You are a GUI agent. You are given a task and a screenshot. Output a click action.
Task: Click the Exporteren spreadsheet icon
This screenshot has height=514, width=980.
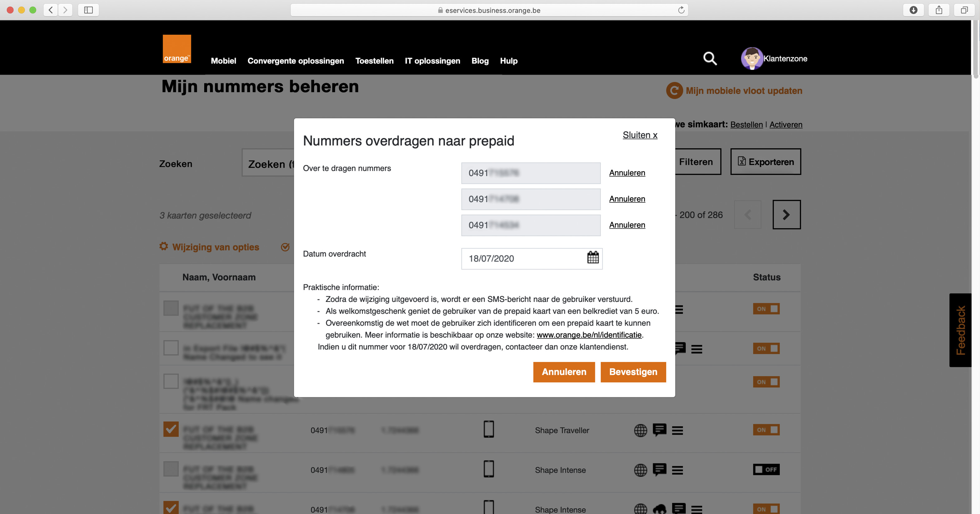(x=741, y=161)
